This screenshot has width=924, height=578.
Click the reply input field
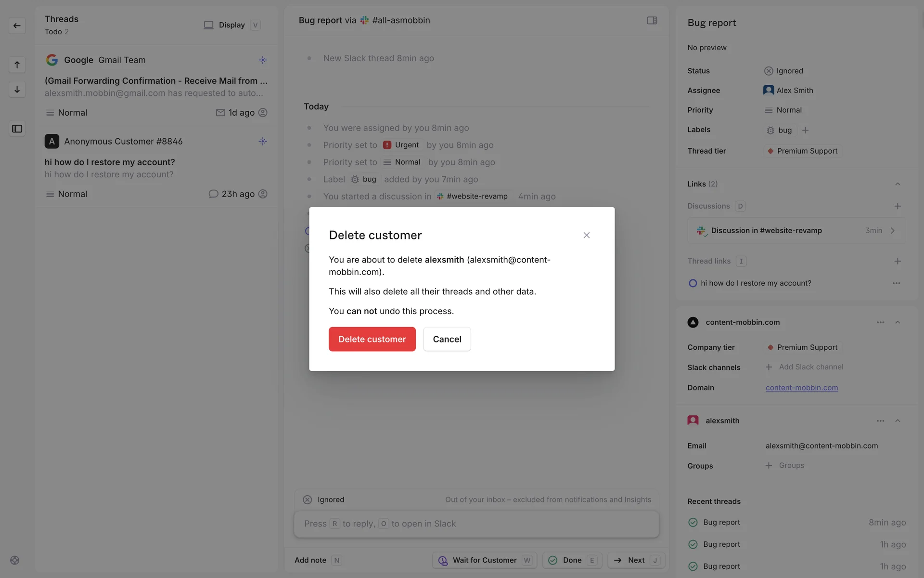(x=475, y=524)
